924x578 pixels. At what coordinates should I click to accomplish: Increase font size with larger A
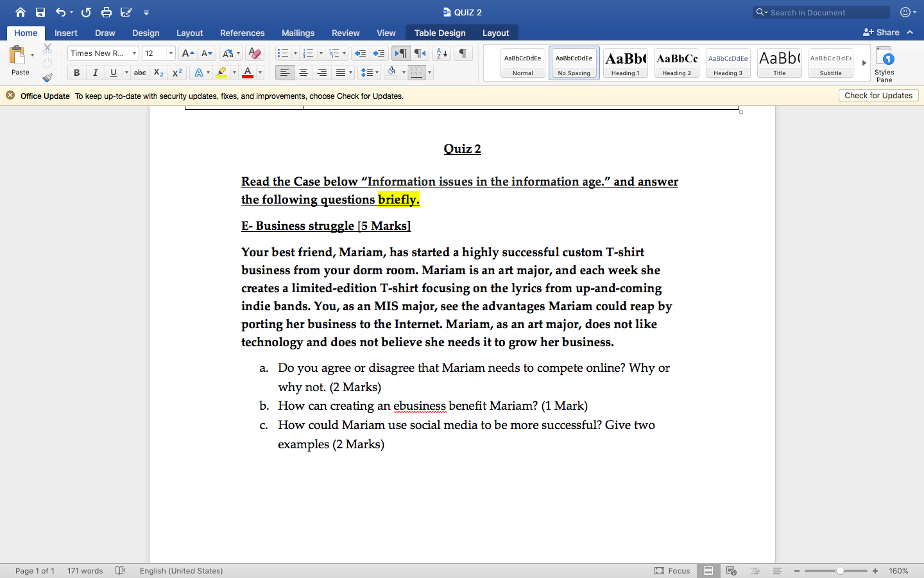(x=187, y=53)
